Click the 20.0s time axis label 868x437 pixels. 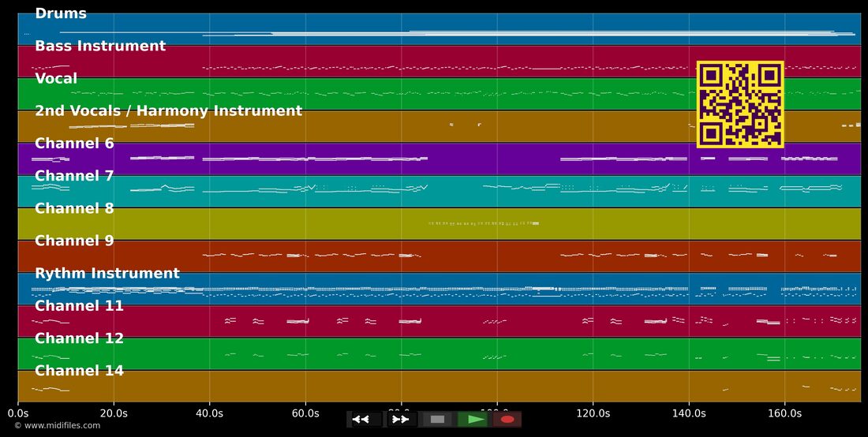[x=114, y=413]
